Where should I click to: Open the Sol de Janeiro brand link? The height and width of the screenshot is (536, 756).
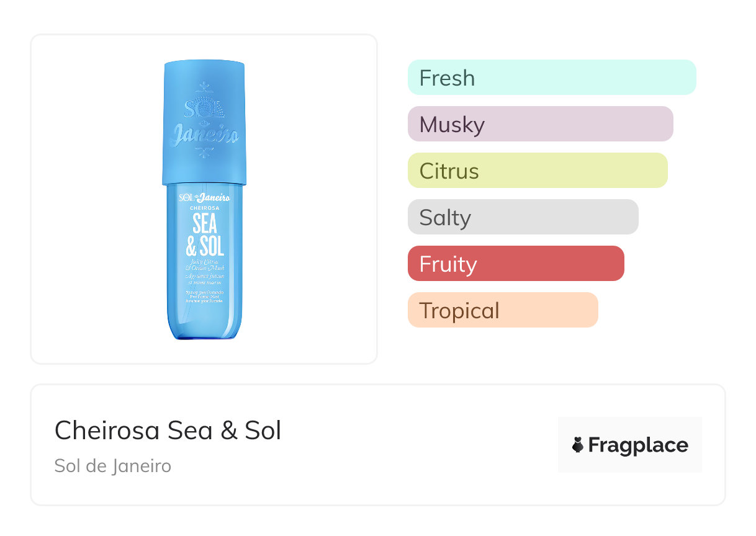pyautogui.click(x=112, y=466)
